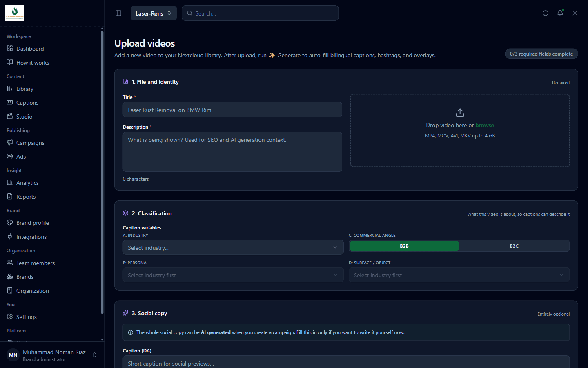Click the Ads broadcast icon
This screenshot has width=588, height=368.
click(10, 157)
